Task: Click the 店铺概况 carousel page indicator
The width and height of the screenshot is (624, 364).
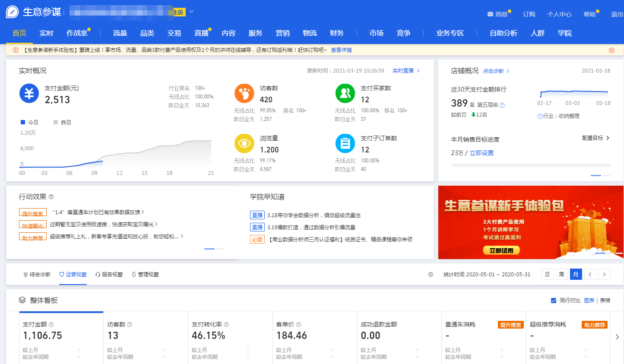Action: pyautogui.click(x=600, y=175)
